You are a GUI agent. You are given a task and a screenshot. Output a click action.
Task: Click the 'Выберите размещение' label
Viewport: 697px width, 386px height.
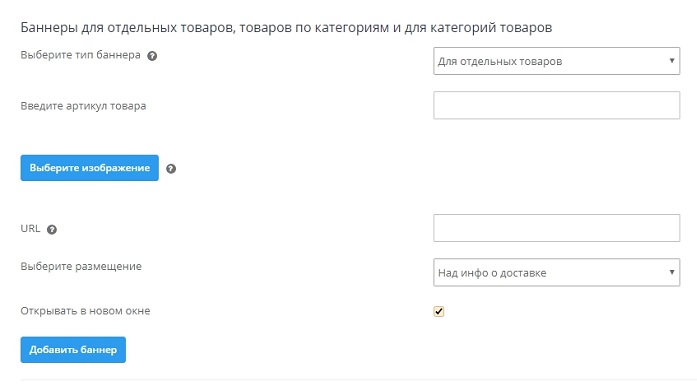81,266
